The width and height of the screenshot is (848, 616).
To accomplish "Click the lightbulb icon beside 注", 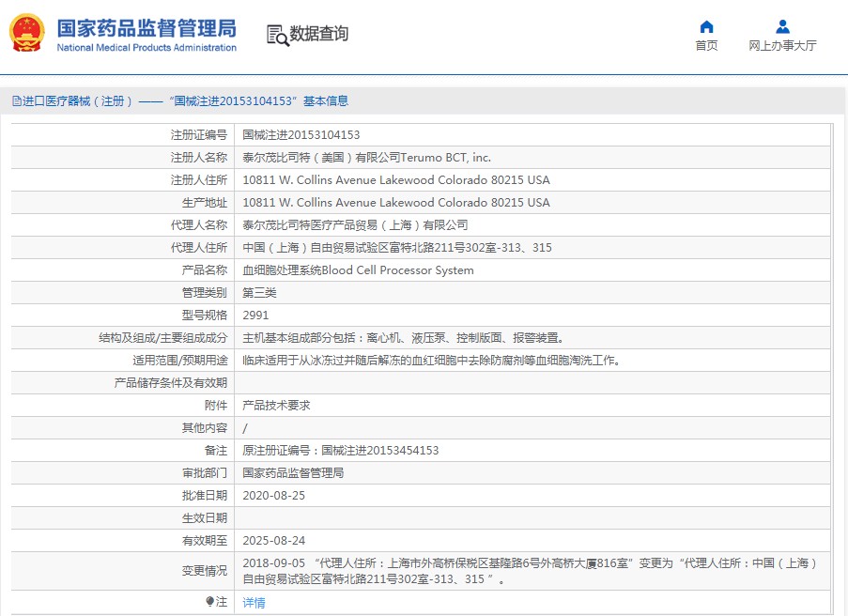I will click(209, 601).
